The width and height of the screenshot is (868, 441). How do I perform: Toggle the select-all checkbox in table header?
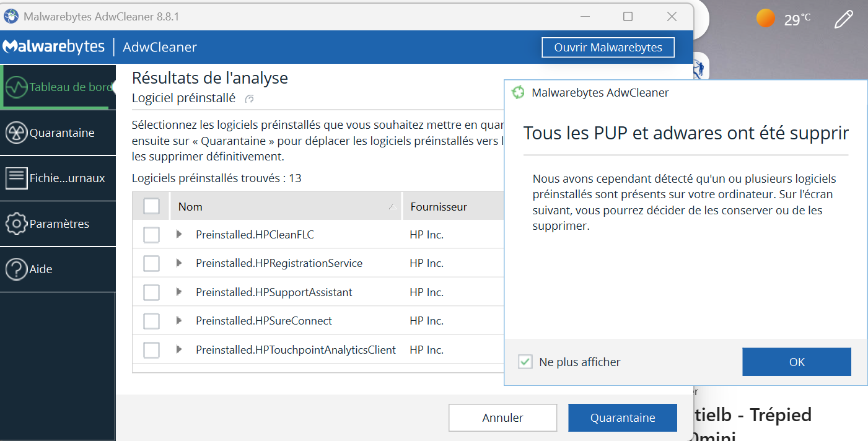click(x=151, y=206)
